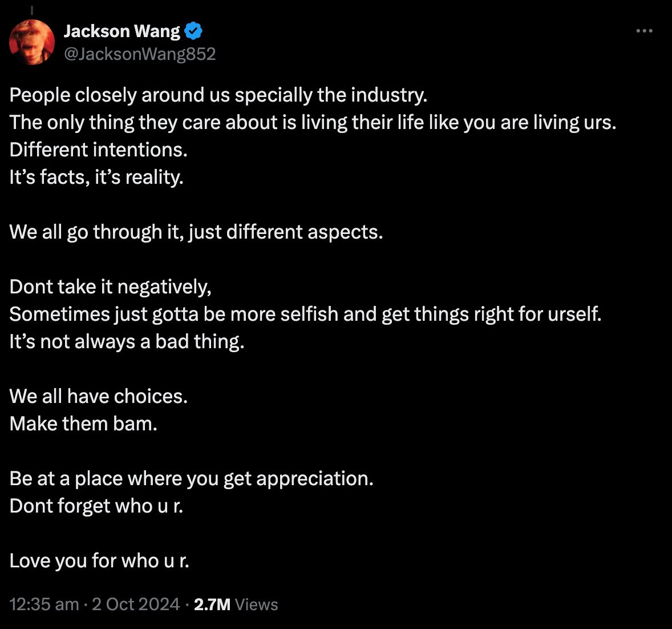Open Jackson Wang's profile picture
This screenshot has width=672, height=629.
click(32, 42)
